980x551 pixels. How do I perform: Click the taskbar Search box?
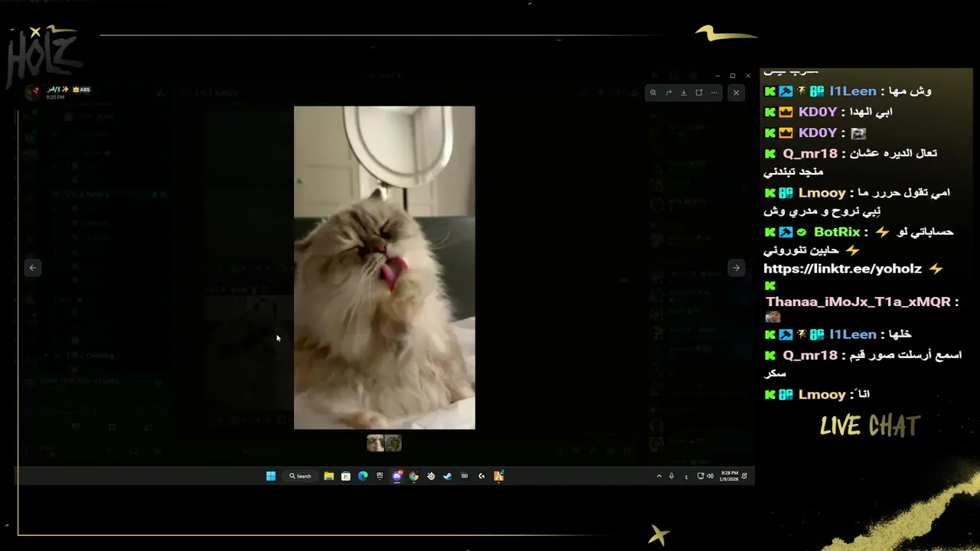point(300,476)
